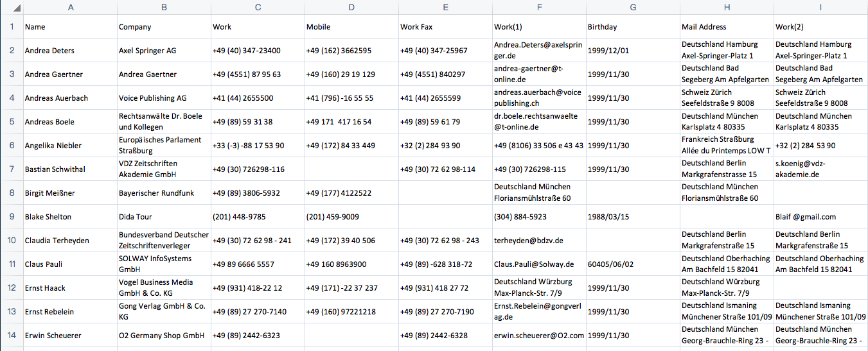Screen dimensions: 868x351
Task: Select the erwin.scheuerer@O2.com cell
Action: (x=539, y=336)
